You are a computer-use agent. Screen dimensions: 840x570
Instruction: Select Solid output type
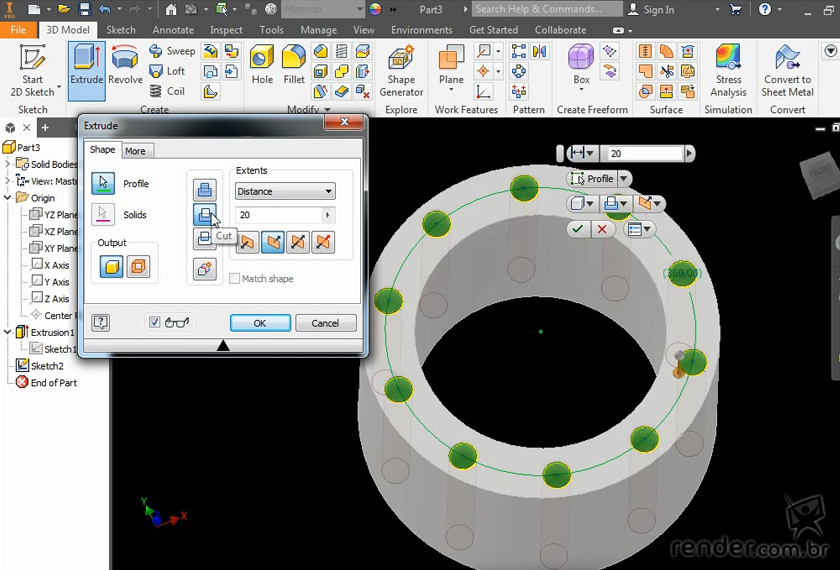[111, 267]
